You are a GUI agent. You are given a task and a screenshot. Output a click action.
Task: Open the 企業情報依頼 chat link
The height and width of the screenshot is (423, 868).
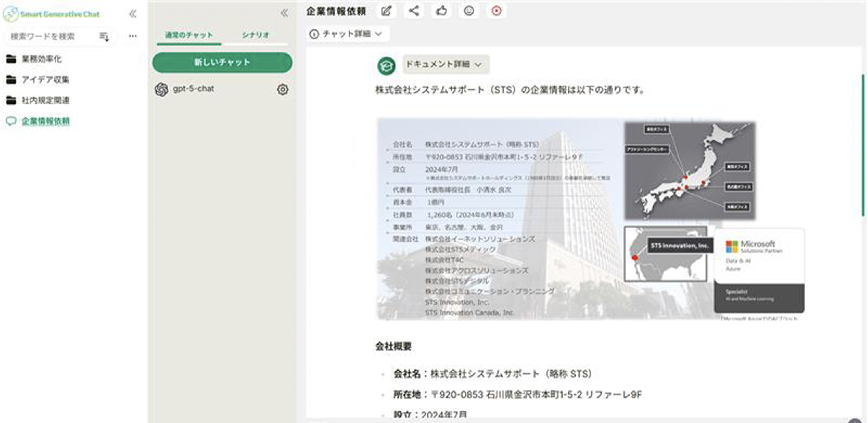pyautogui.click(x=46, y=121)
